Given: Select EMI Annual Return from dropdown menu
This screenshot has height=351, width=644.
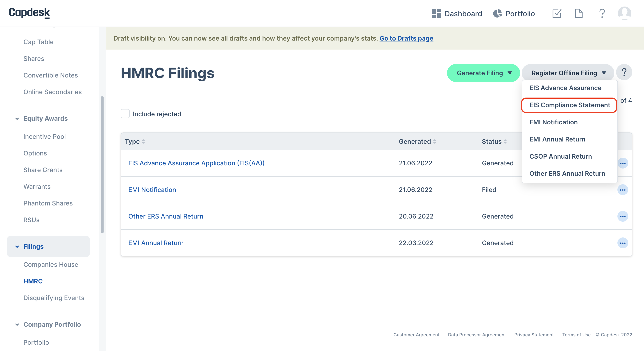Looking at the screenshot, I should (557, 139).
